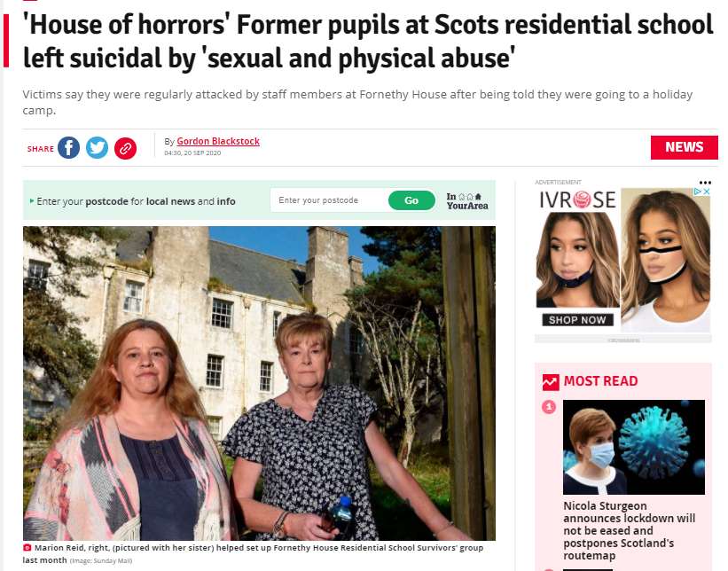Open the Nicola Sturgeon lockdown story thumbnail
Screen dimensions: 728x571
click(x=634, y=447)
